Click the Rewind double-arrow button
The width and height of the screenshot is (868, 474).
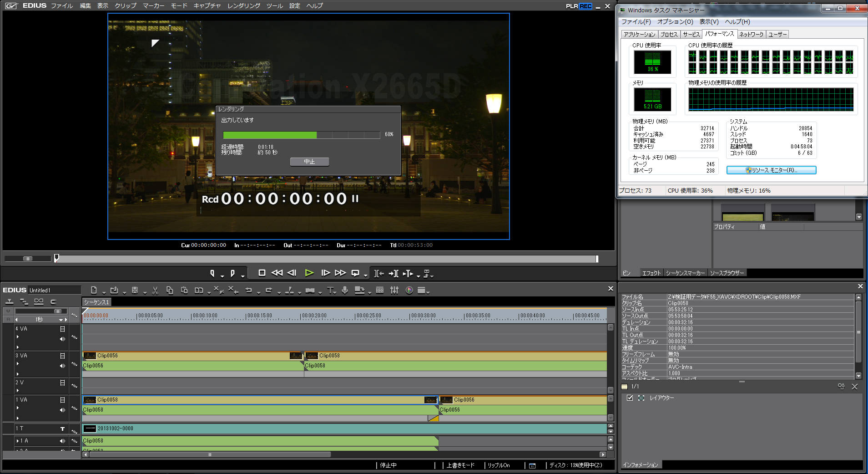[x=277, y=273]
